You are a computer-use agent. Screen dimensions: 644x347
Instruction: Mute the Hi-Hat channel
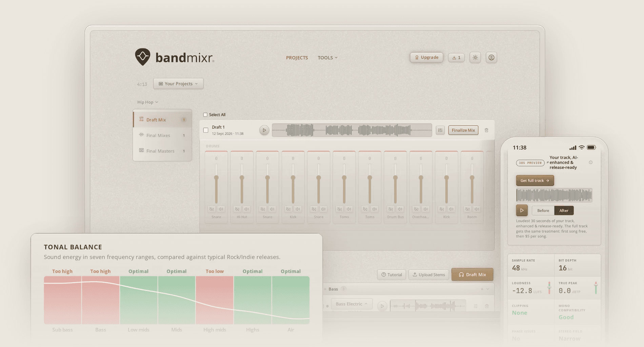click(x=237, y=209)
